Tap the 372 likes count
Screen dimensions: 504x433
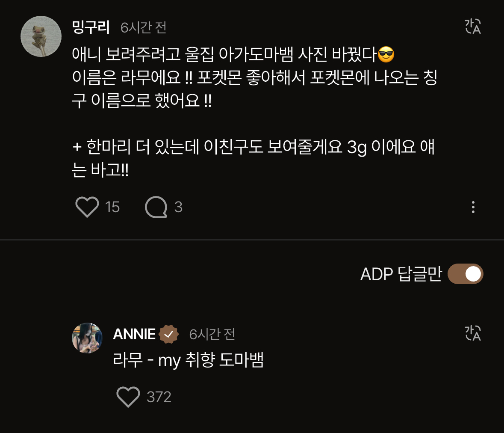coord(159,397)
